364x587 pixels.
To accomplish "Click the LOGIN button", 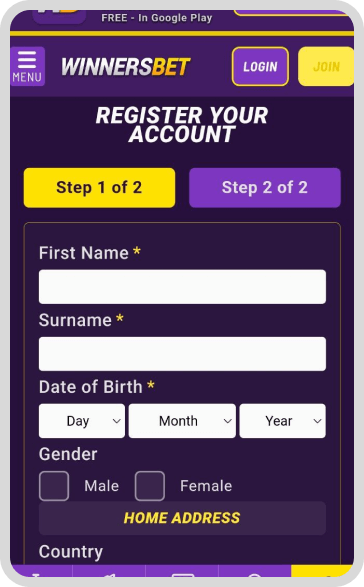I will 260,67.
